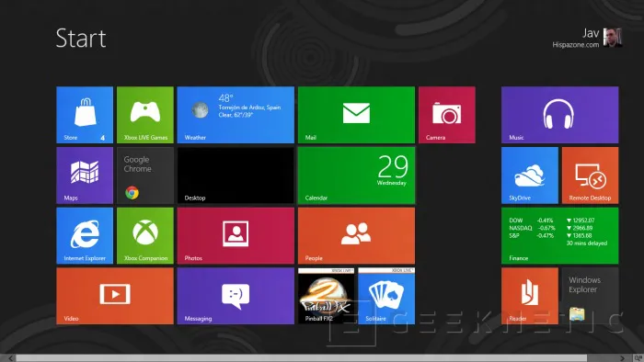644x362 pixels.
Task: Click the horizontal scrollbar thumb
Action: pyautogui.click(x=302, y=358)
